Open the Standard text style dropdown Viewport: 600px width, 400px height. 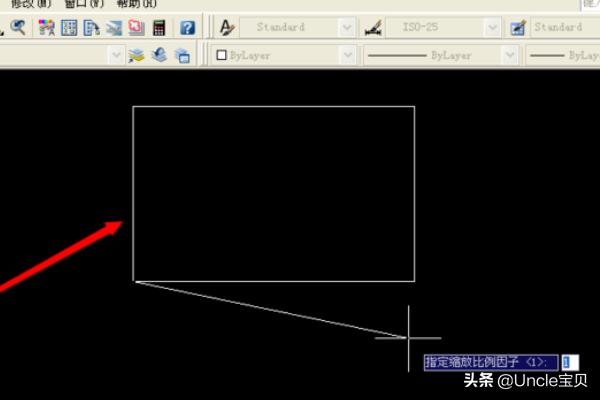(x=298, y=28)
